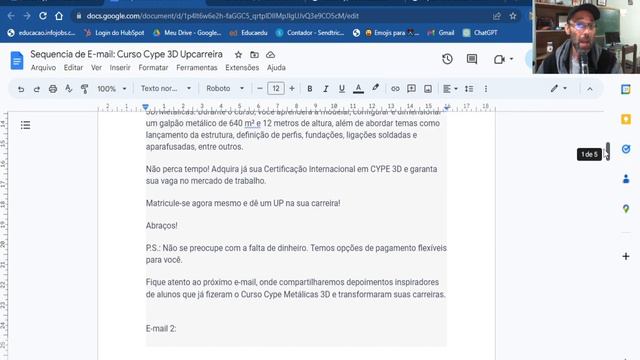This screenshot has height=360, width=640.
Task: Open the Meet video call dropdown
Action: [503, 59]
